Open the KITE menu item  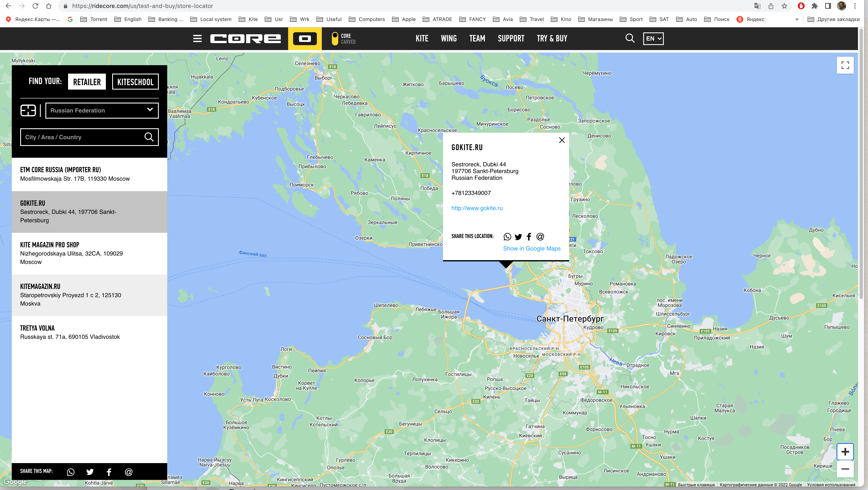[422, 38]
